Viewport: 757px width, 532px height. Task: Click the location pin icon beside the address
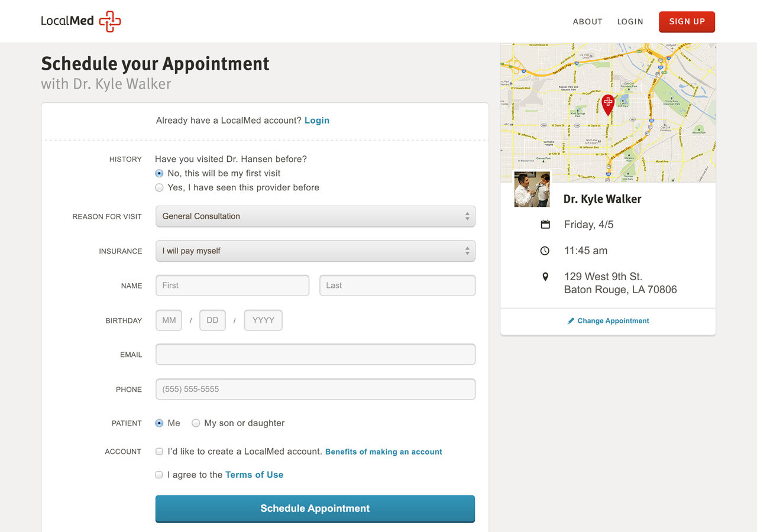[x=545, y=277]
